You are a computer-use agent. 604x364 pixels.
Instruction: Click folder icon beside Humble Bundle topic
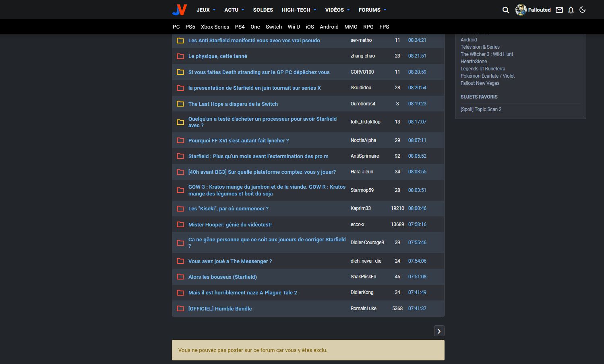(180, 308)
